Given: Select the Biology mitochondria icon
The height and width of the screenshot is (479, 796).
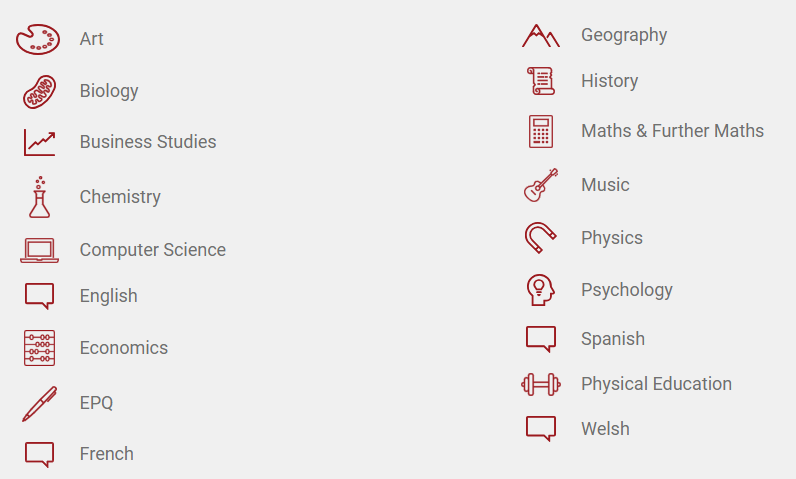Looking at the screenshot, I should (39, 92).
